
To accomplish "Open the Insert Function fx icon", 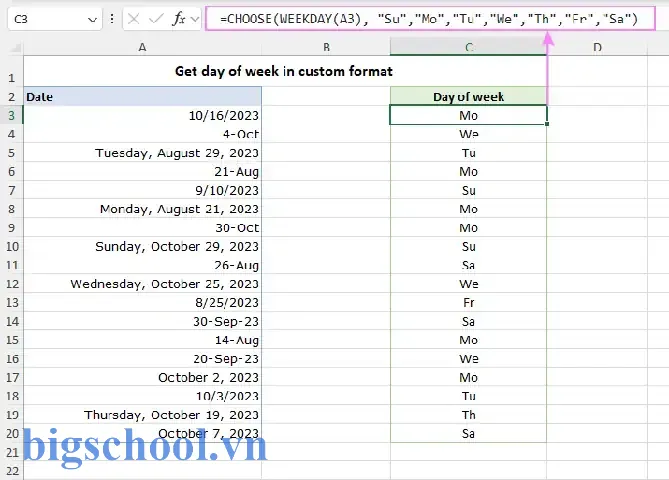I will tap(179, 19).
